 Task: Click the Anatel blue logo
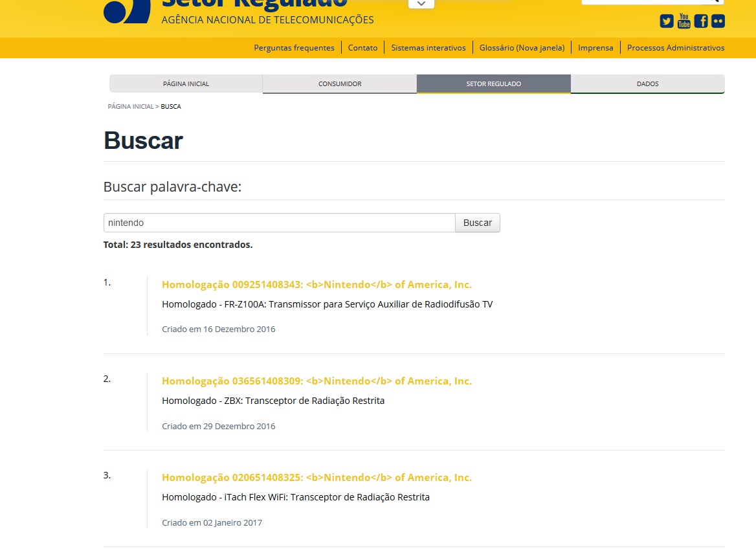click(x=127, y=10)
